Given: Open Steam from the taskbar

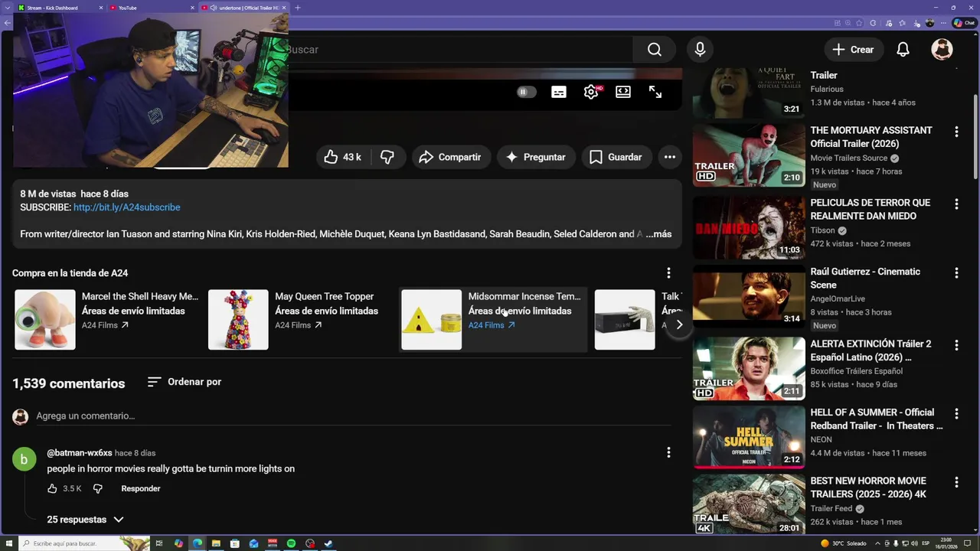Looking at the screenshot, I should (328, 543).
